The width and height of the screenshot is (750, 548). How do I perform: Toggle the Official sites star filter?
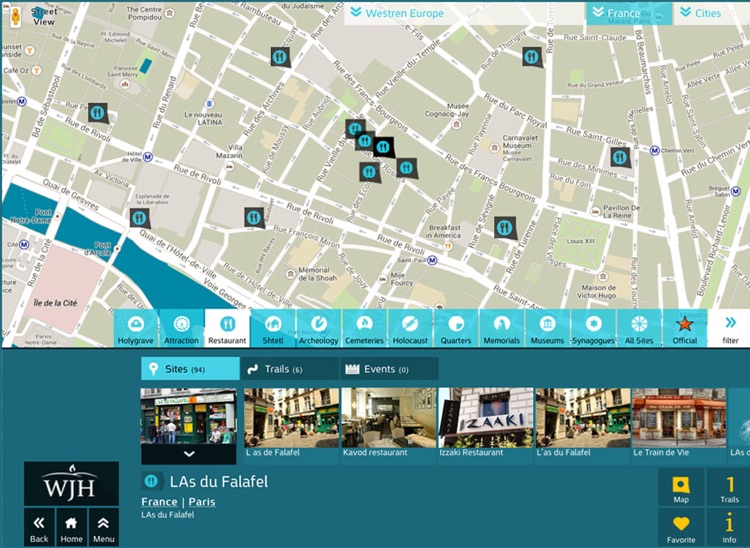pos(684,328)
